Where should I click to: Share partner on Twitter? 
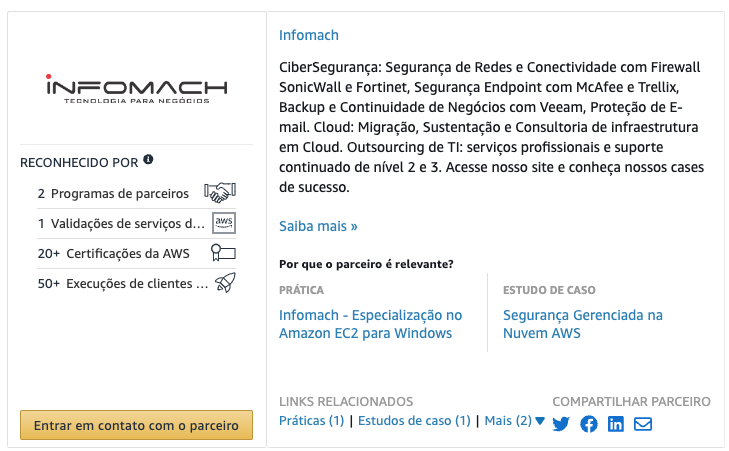point(561,424)
